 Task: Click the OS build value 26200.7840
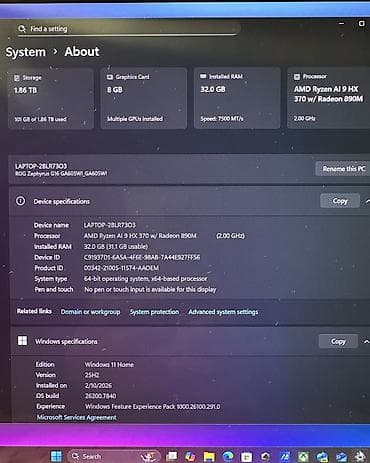(x=100, y=396)
